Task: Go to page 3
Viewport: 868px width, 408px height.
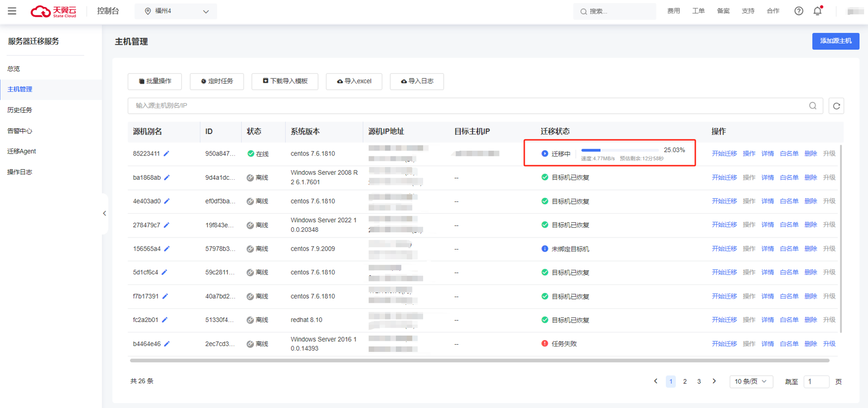Action: coord(699,382)
